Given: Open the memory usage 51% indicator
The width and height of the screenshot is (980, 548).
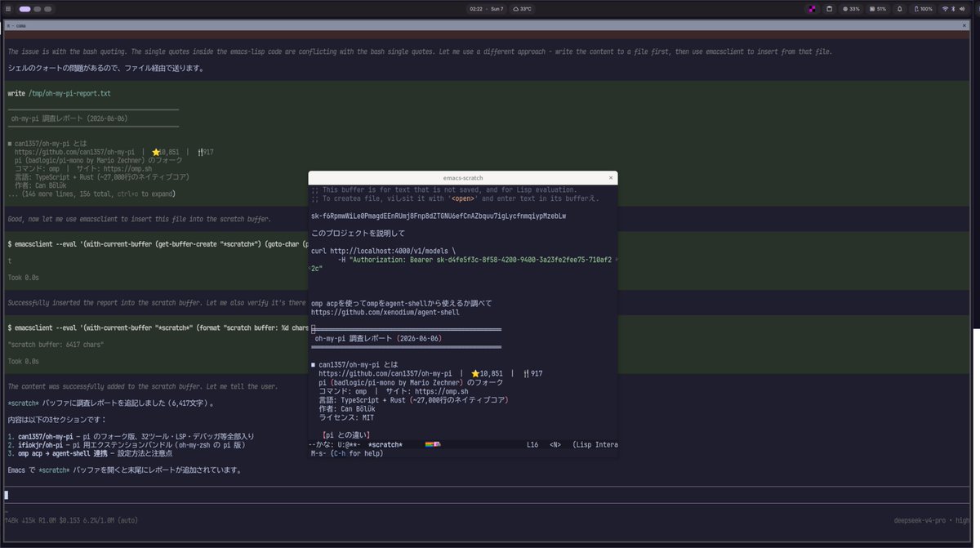Looking at the screenshot, I should pyautogui.click(x=878, y=9).
